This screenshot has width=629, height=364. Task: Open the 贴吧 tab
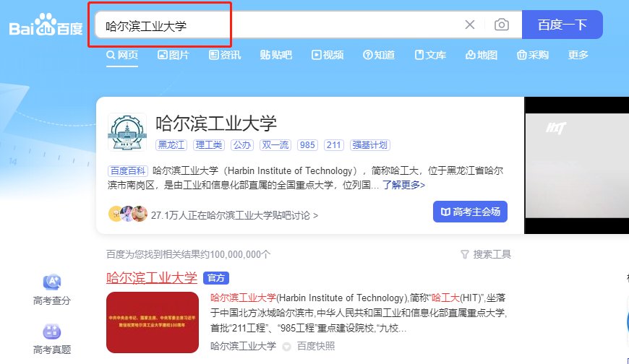[x=276, y=55]
